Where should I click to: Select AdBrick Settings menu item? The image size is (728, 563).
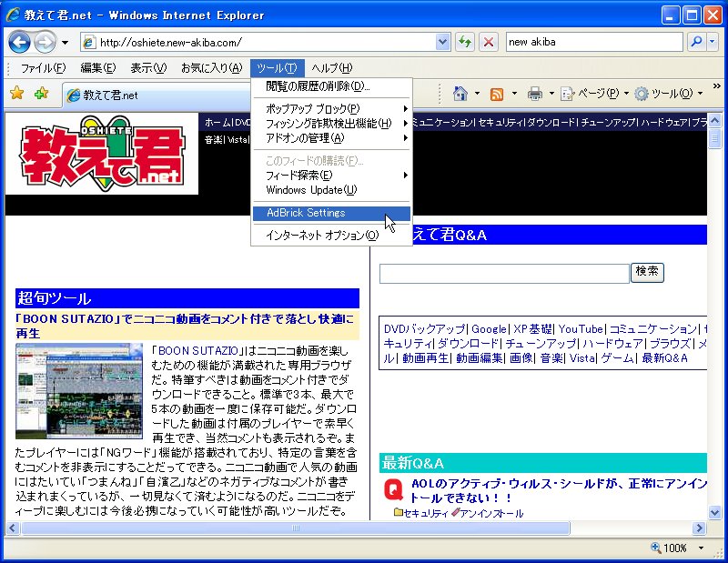[331, 213]
